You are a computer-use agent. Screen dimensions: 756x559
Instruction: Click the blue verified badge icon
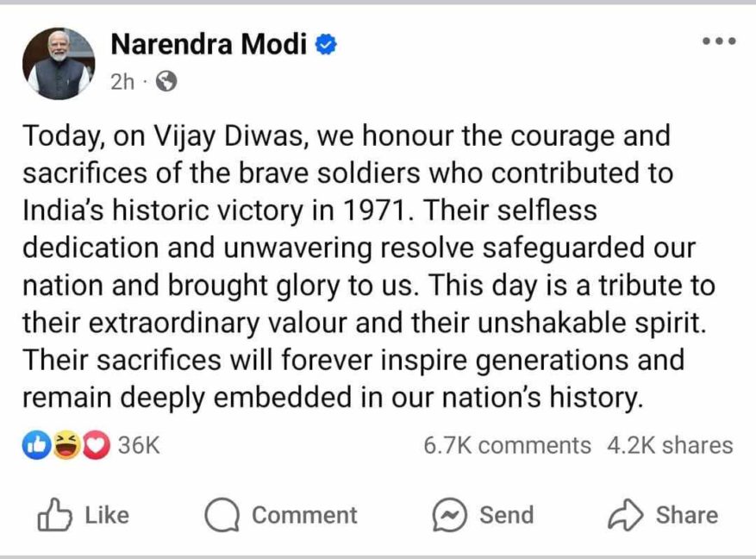(326, 45)
